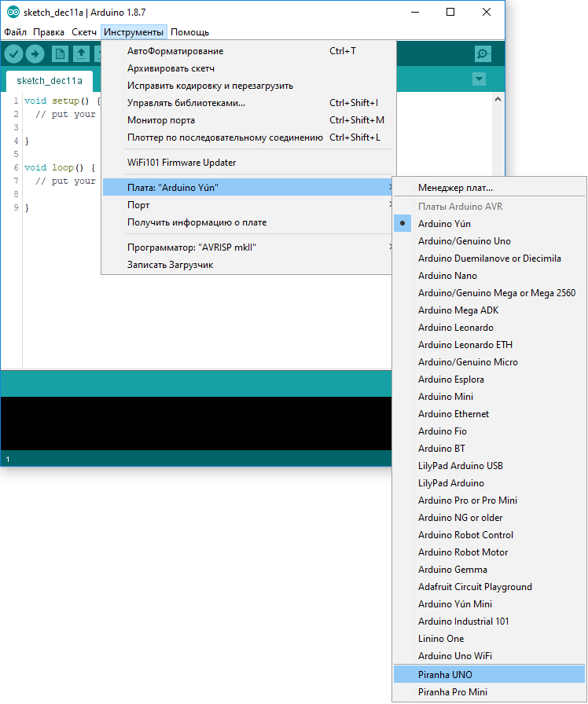The image size is (588, 704).
Task: Click Архивировать скетч menu entry
Action: 248,68
